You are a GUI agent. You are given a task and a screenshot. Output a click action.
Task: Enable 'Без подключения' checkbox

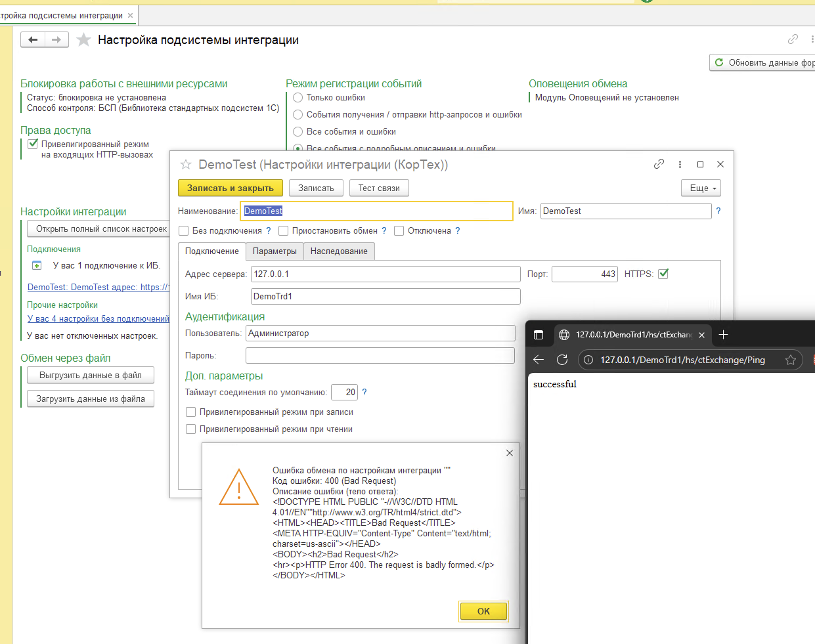(x=184, y=231)
